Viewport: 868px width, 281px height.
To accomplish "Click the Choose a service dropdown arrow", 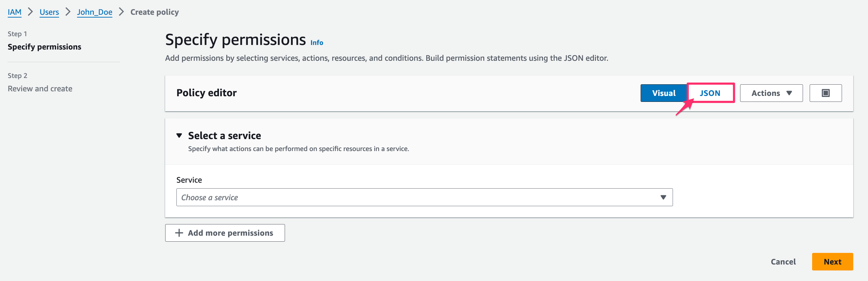I will pos(663,197).
